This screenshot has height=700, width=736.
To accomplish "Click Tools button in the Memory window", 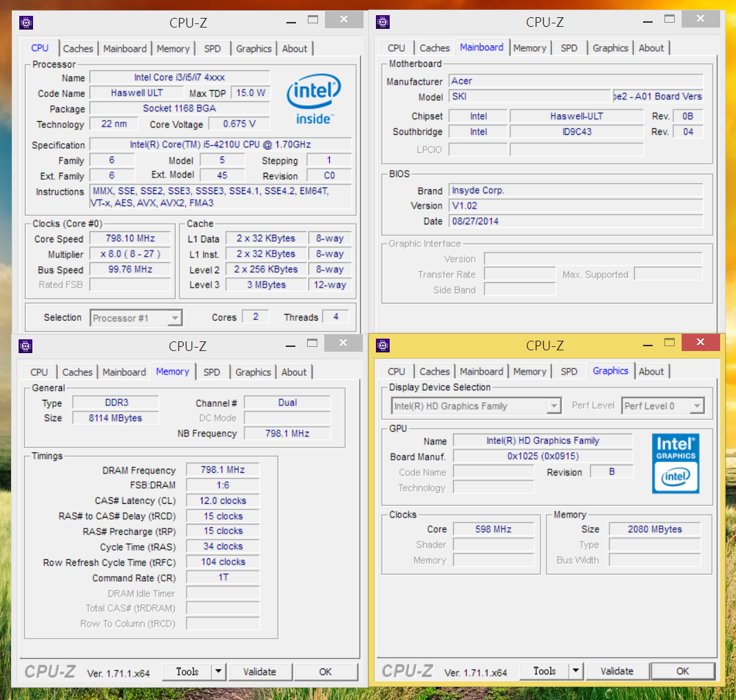I will (187, 672).
